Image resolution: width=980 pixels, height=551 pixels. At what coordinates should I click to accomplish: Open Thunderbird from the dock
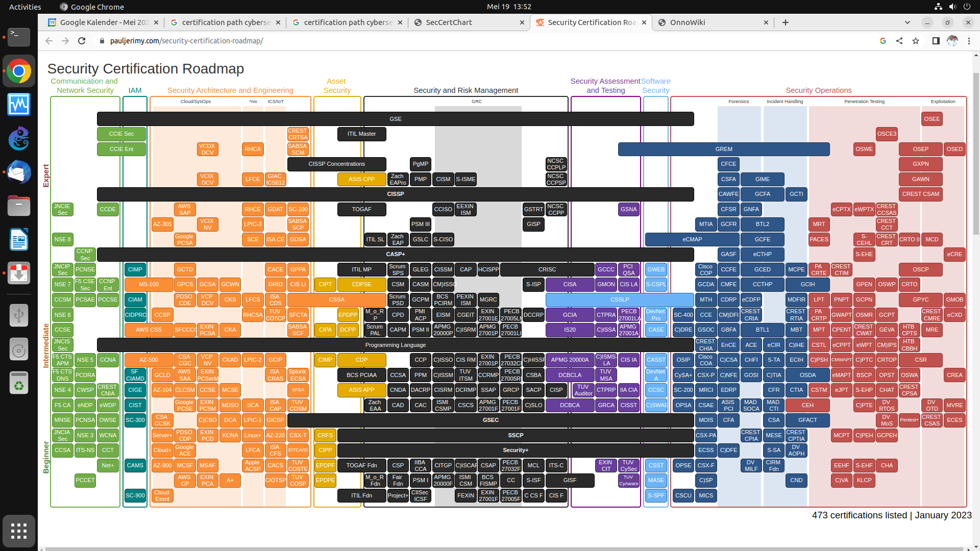(x=19, y=172)
